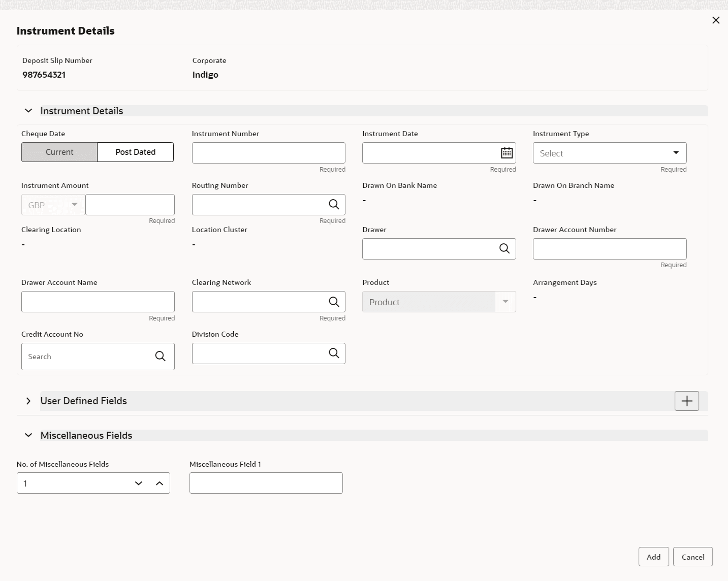Increase the number of Miscellaneous Fields
This screenshot has height=581, width=728.
[x=160, y=483]
